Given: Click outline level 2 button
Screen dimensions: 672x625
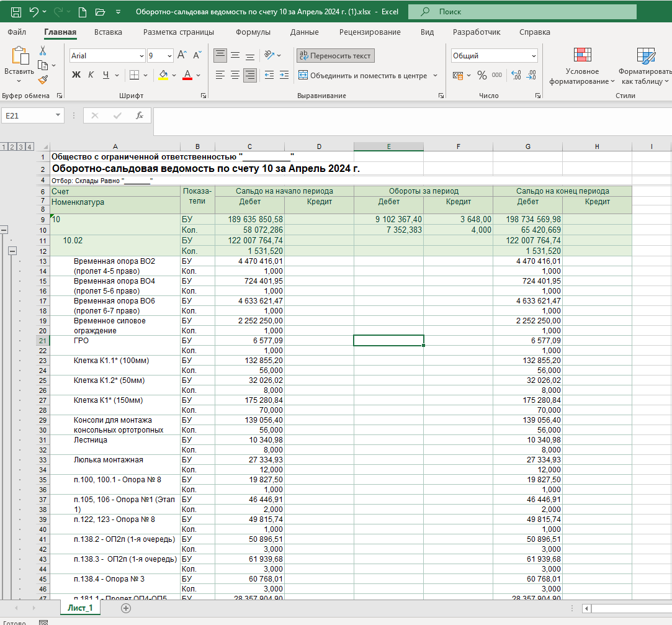Looking at the screenshot, I should 13,147.
